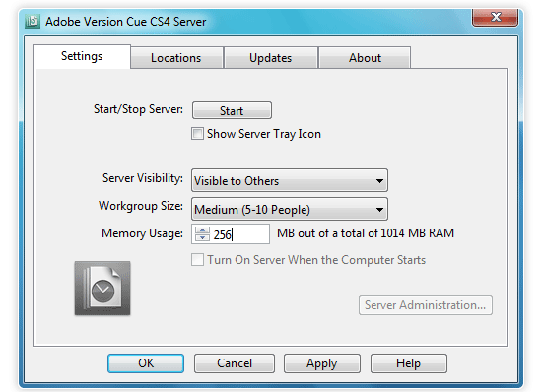Click the 'Server Visibility:' label
This screenshot has width=542, height=392.
pyautogui.click(x=143, y=178)
